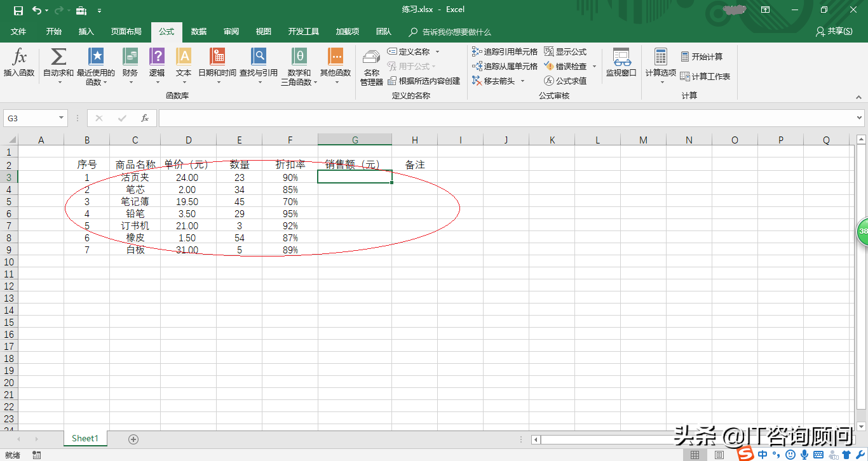This screenshot has width=868, height=461.
Task: Open Date and Time (日期和时间) functions
Action: 217,67
